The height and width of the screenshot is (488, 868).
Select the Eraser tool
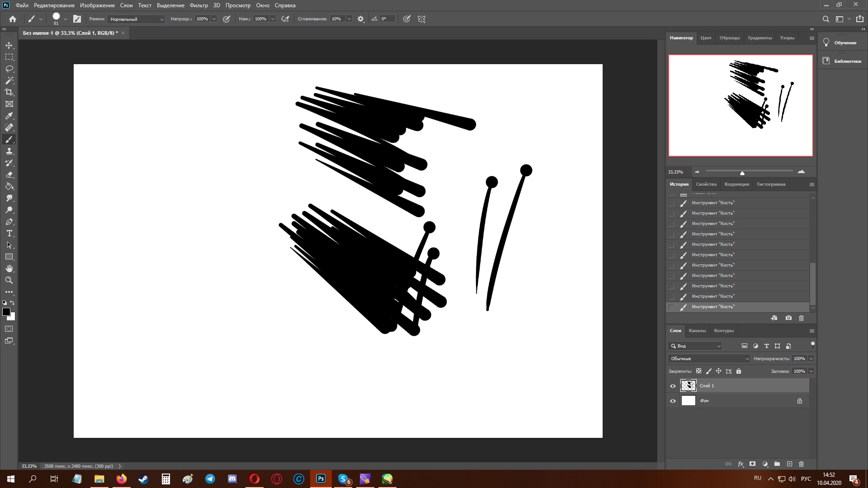[x=9, y=175]
